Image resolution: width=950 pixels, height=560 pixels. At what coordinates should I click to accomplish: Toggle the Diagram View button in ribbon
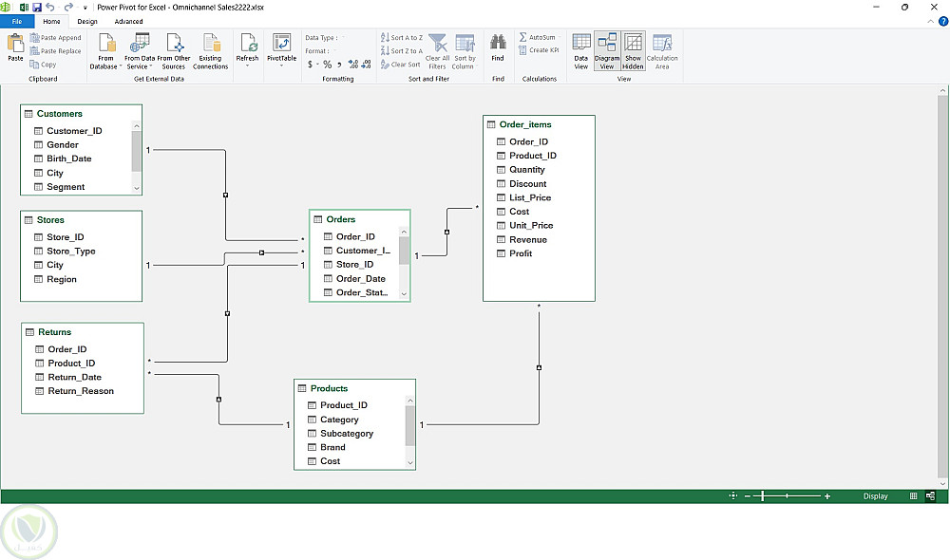607,50
